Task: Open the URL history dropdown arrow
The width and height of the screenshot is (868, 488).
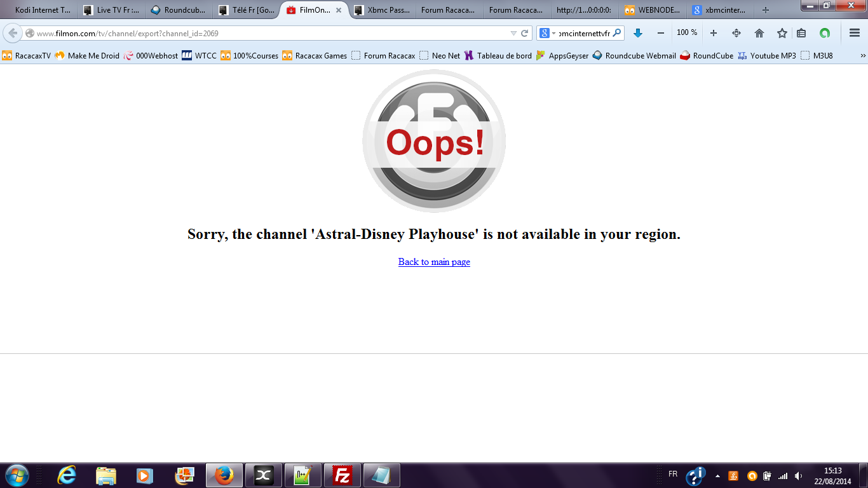Action: coord(513,33)
